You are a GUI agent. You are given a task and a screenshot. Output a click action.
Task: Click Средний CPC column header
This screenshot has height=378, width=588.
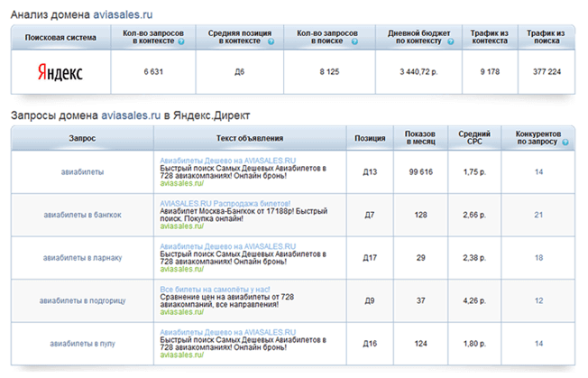tap(474, 138)
